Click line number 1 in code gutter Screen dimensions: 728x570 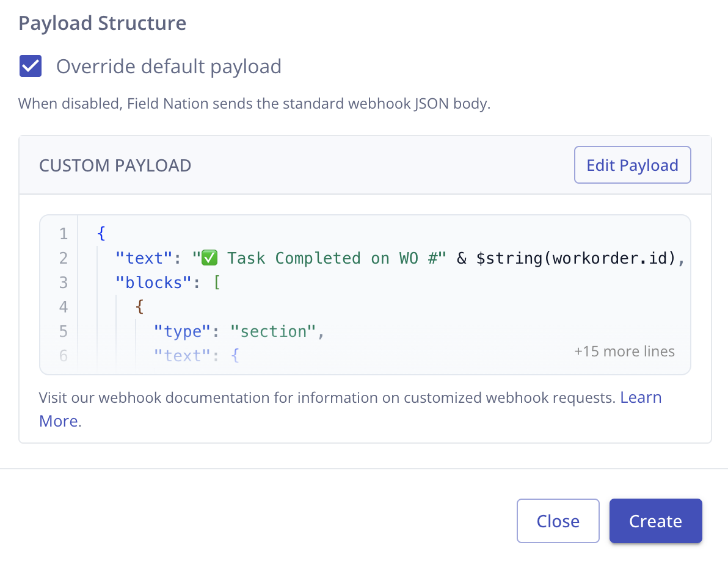(64, 234)
